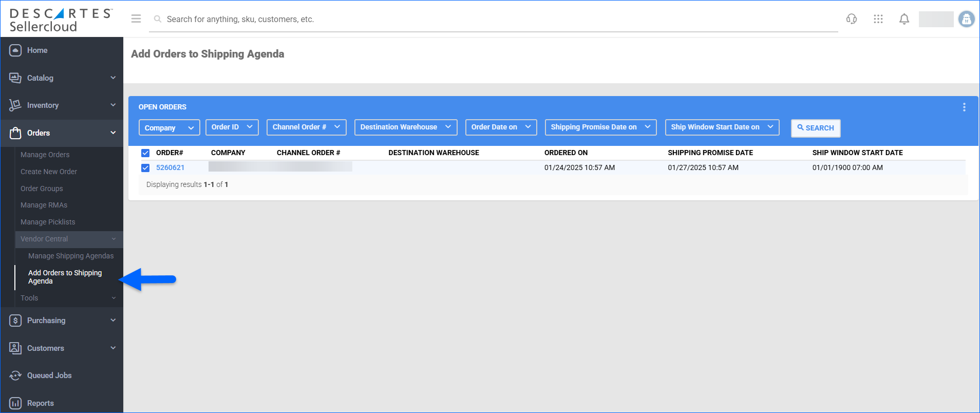Open the apps grid icon
The image size is (980, 413).
(878, 19)
